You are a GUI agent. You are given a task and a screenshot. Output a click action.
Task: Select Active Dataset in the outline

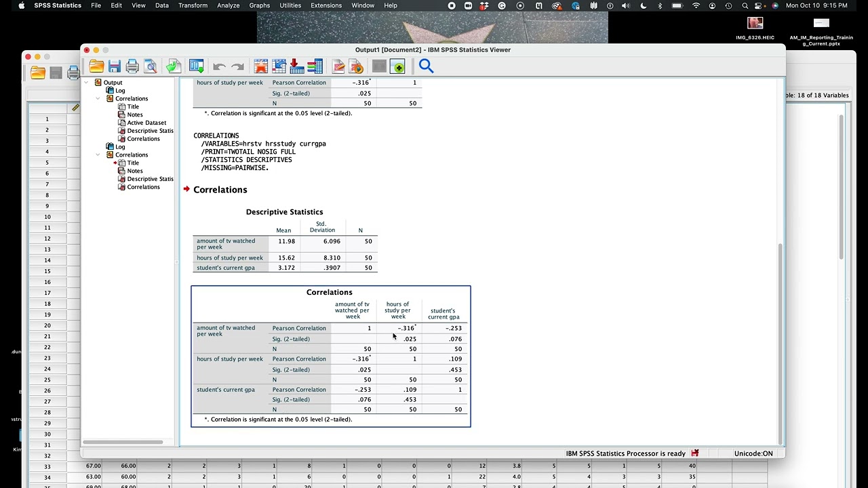146,123
